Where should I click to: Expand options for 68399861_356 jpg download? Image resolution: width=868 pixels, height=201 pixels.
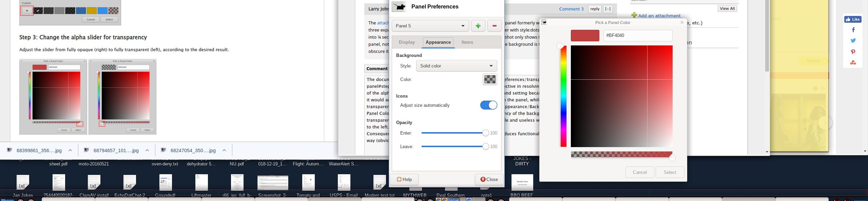click(70, 150)
